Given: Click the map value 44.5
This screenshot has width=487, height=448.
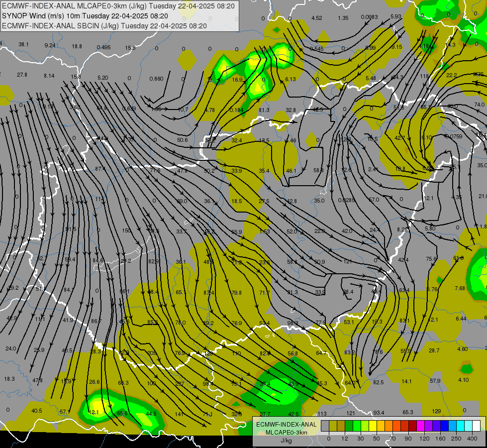Looking at the screenshot, I should (x=151, y=414).
